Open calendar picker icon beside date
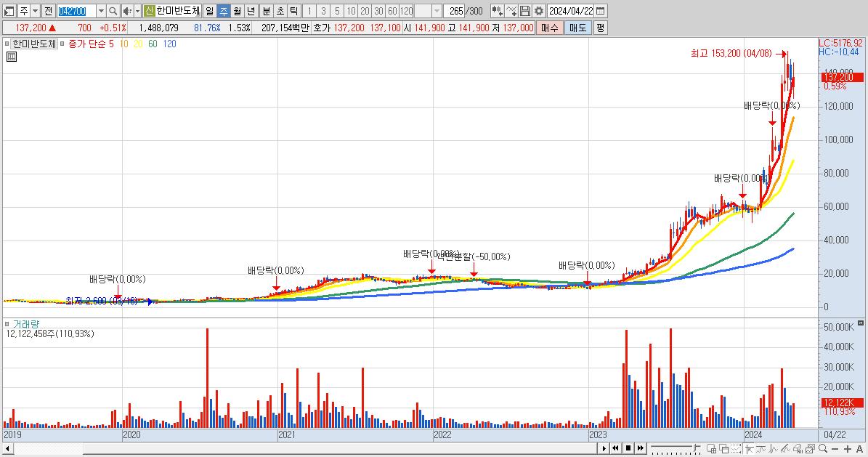868x457 pixels. (601, 11)
